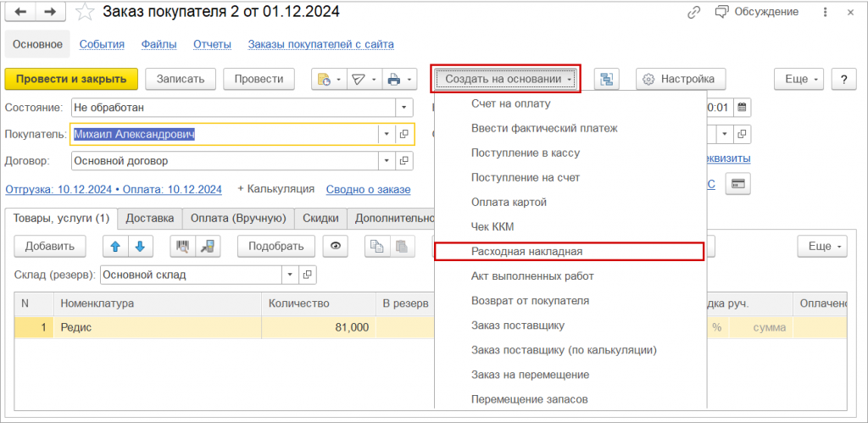The image size is (868, 423).
Task: Click the barcode scanner icon
Action: pyautogui.click(x=182, y=247)
